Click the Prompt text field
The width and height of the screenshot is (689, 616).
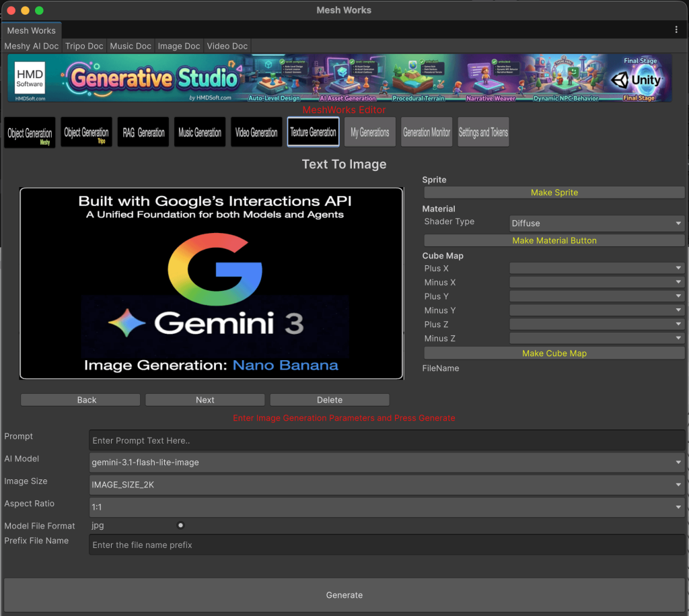387,440
